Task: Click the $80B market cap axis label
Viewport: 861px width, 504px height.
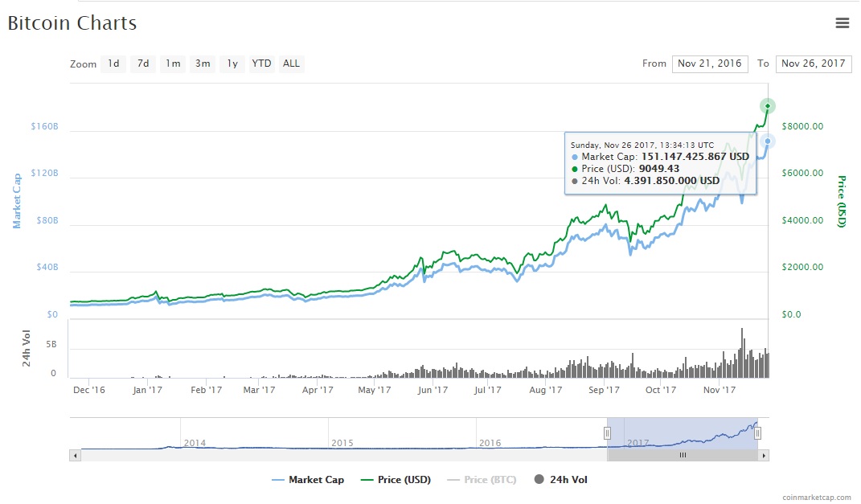Action: tap(47, 220)
